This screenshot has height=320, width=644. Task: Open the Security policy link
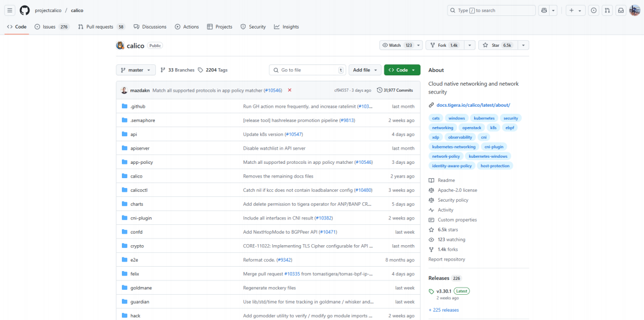point(452,200)
